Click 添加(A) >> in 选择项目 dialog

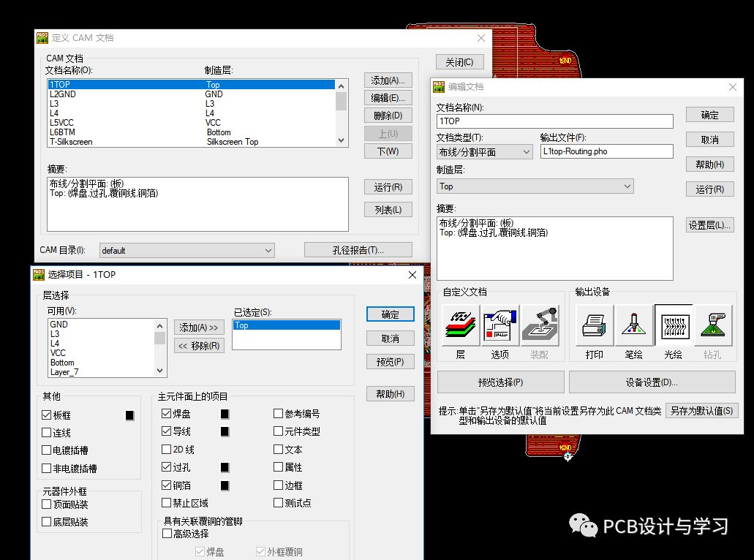[199, 328]
